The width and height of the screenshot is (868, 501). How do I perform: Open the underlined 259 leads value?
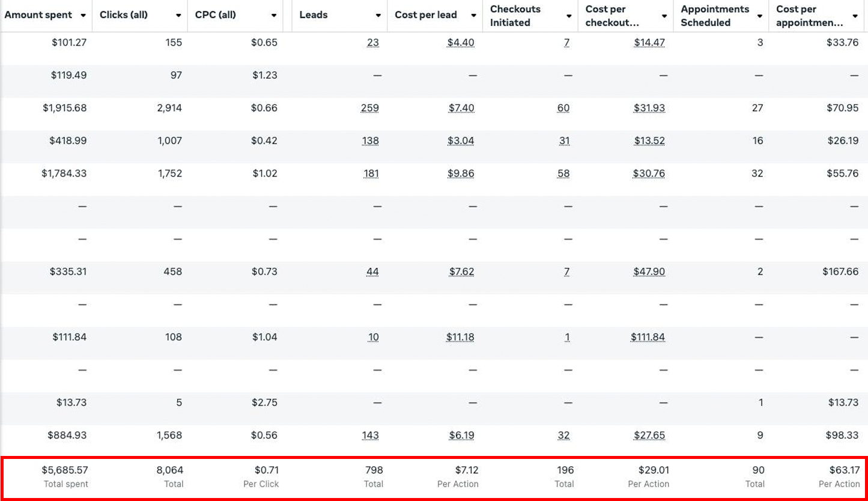click(370, 108)
